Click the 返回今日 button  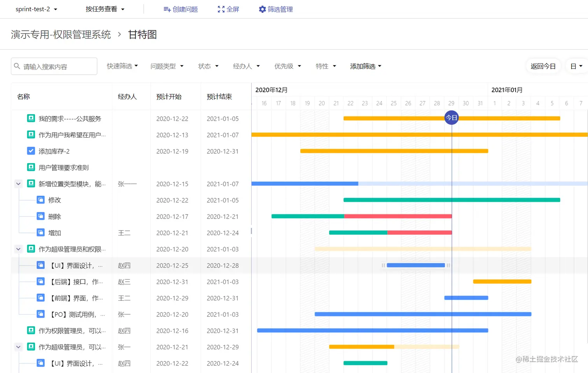[x=543, y=66]
